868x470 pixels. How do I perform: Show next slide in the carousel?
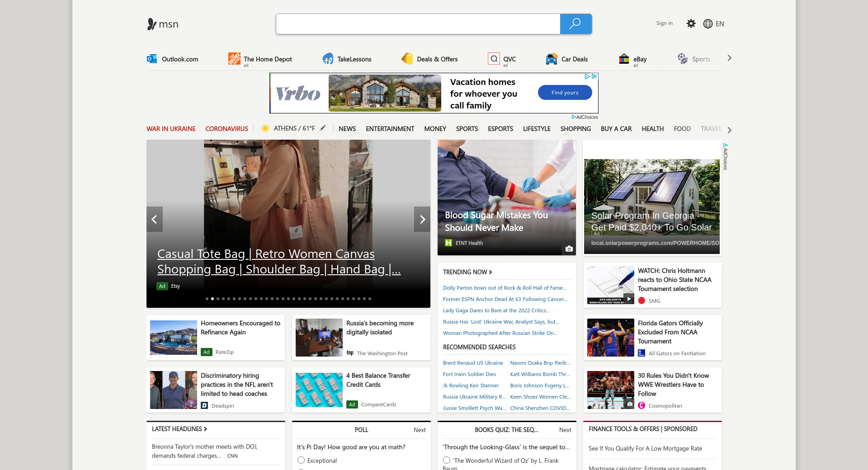pos(422,219)
